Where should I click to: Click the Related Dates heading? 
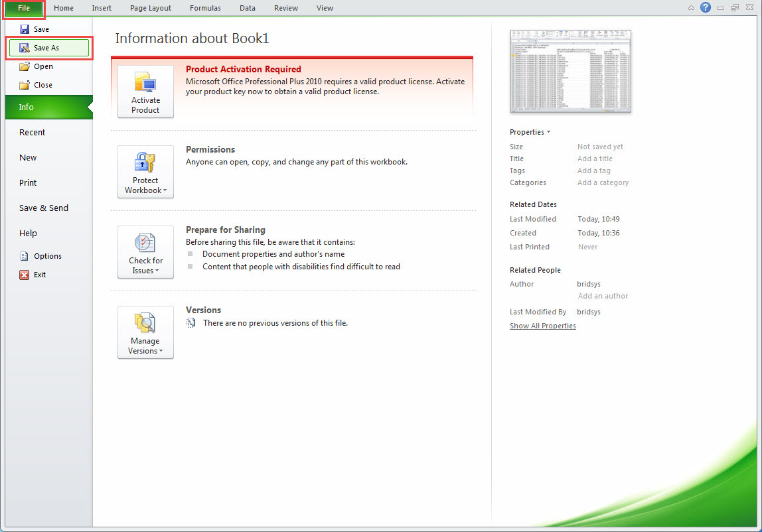pyautogui.click(x=533, y=204)
